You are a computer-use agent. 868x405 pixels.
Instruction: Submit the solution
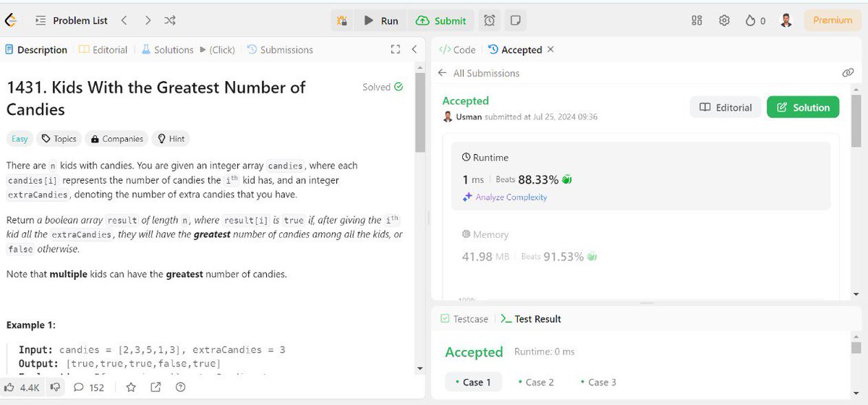point(441,20)
